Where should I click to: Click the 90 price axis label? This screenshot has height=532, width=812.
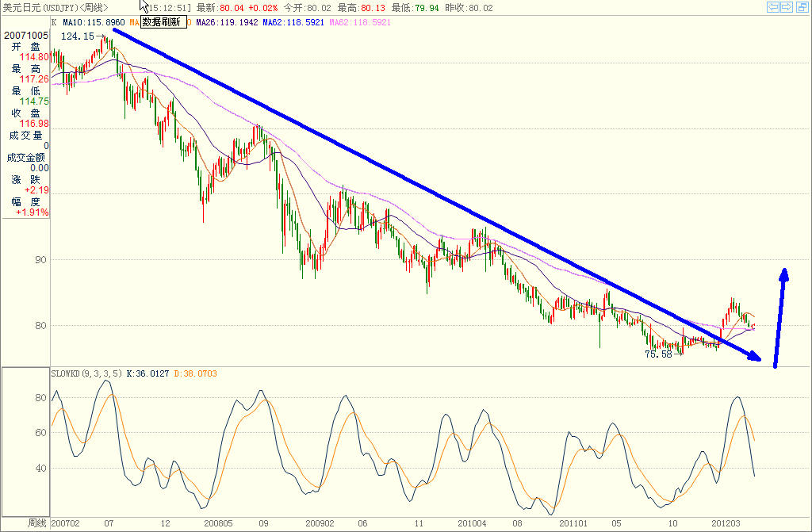pyautogui.click(x=40, y=259)
